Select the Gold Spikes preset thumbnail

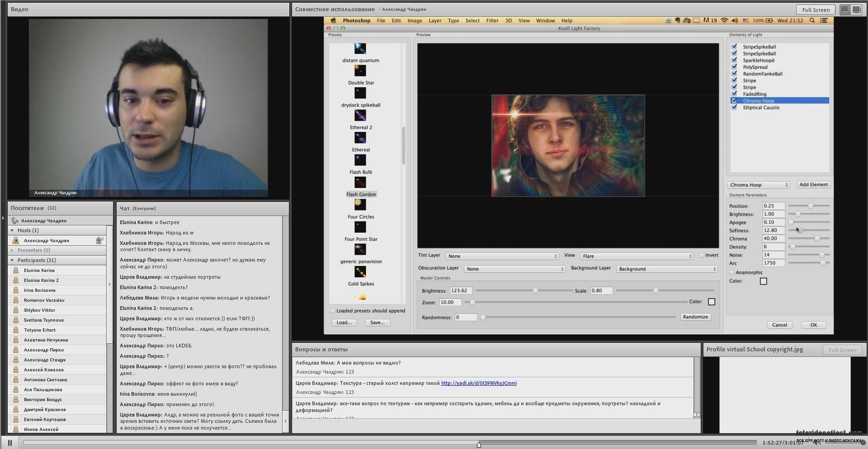[360, 272]
